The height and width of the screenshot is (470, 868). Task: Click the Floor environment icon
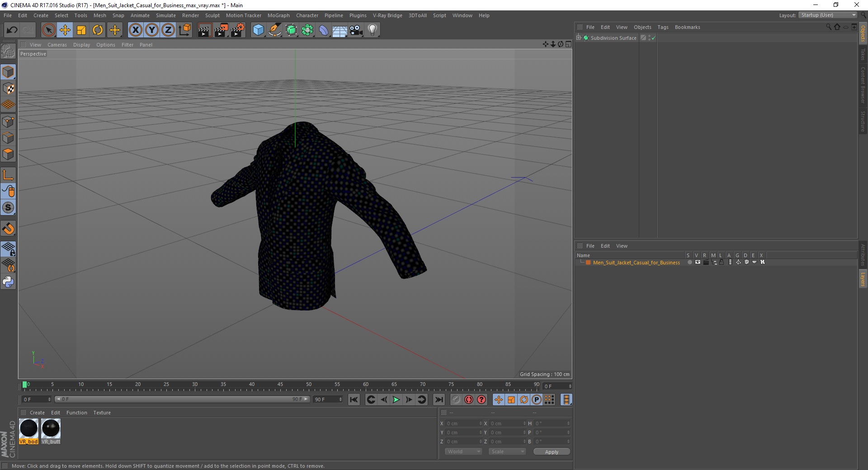(340, 30)
